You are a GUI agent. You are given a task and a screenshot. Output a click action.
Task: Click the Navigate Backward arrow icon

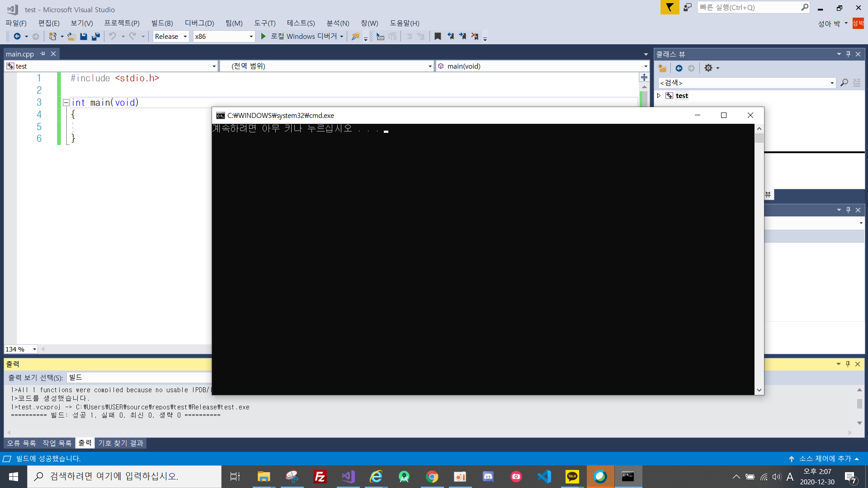tap(17, 37)
